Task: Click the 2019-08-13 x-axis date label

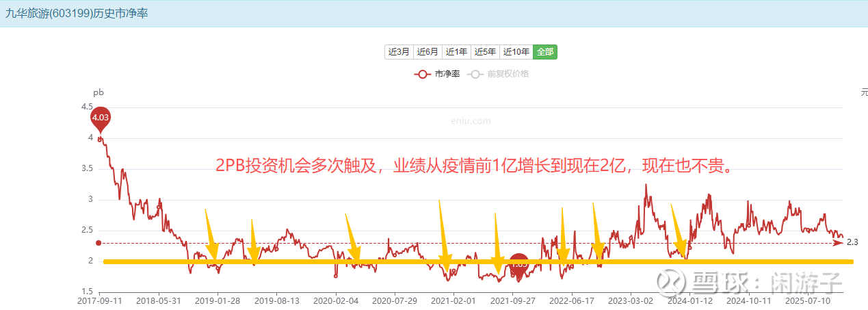Action: 276,300
